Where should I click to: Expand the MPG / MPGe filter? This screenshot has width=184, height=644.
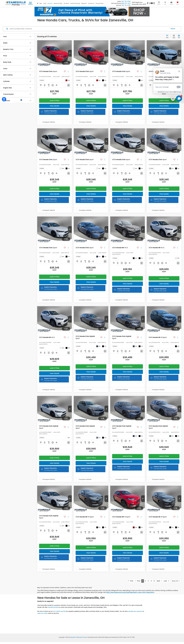click(x=17, y=75)
